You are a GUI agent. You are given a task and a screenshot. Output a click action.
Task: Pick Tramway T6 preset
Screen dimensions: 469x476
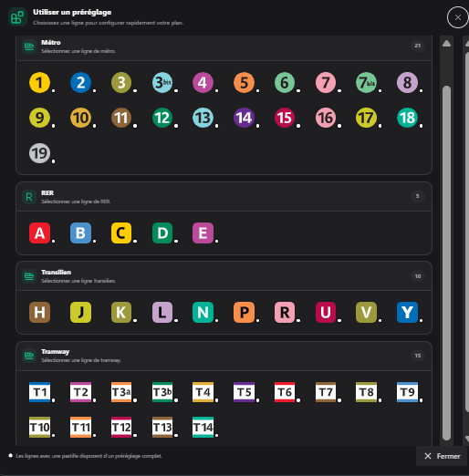pos(285,392)
